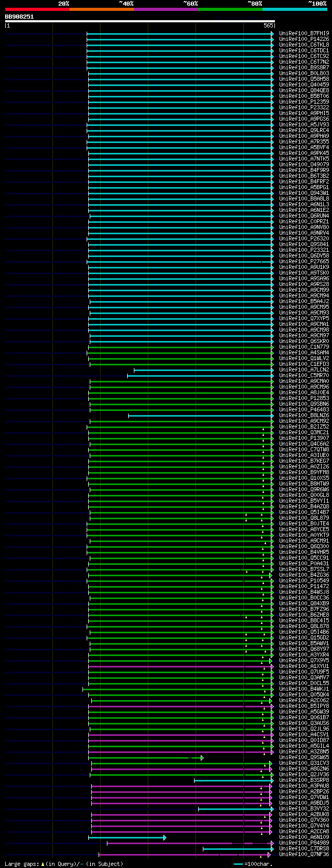Click the query end position 565 label
Screen dimensions: 332x868
click(268, 25)
